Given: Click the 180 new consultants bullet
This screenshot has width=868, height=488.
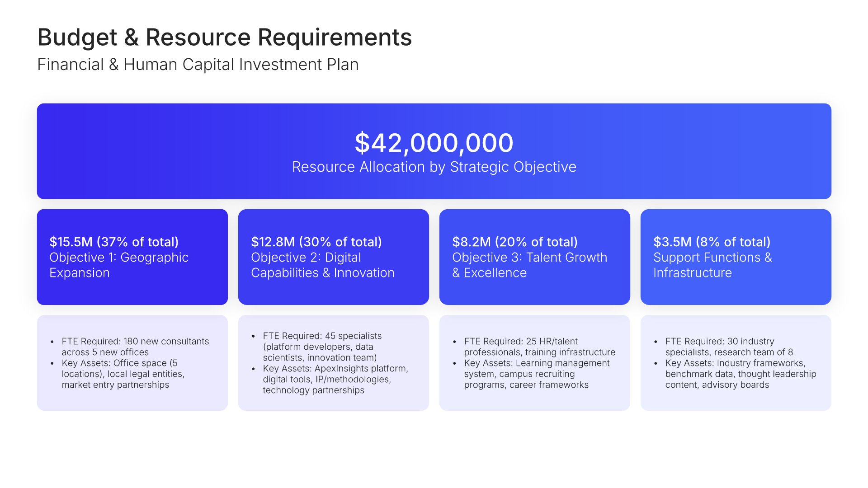Looking at the screenshot, I should [135, 347].
